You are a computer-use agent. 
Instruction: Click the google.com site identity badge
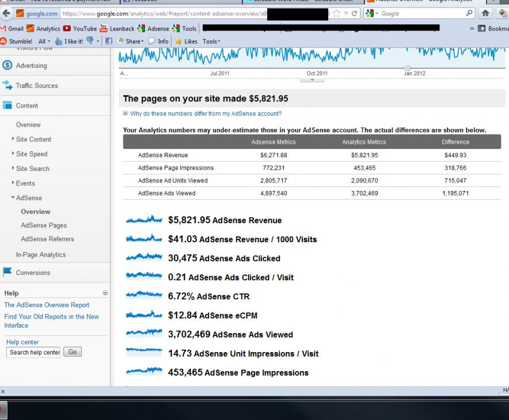coord(37,14)
